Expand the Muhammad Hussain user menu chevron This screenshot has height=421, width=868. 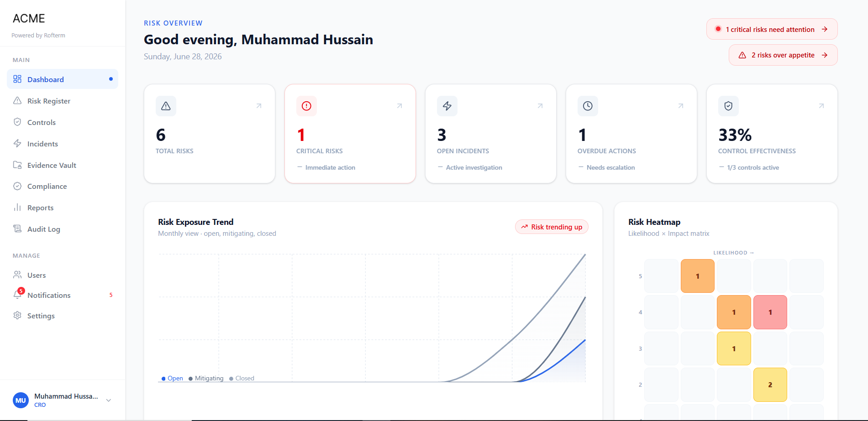click(109, 400)
